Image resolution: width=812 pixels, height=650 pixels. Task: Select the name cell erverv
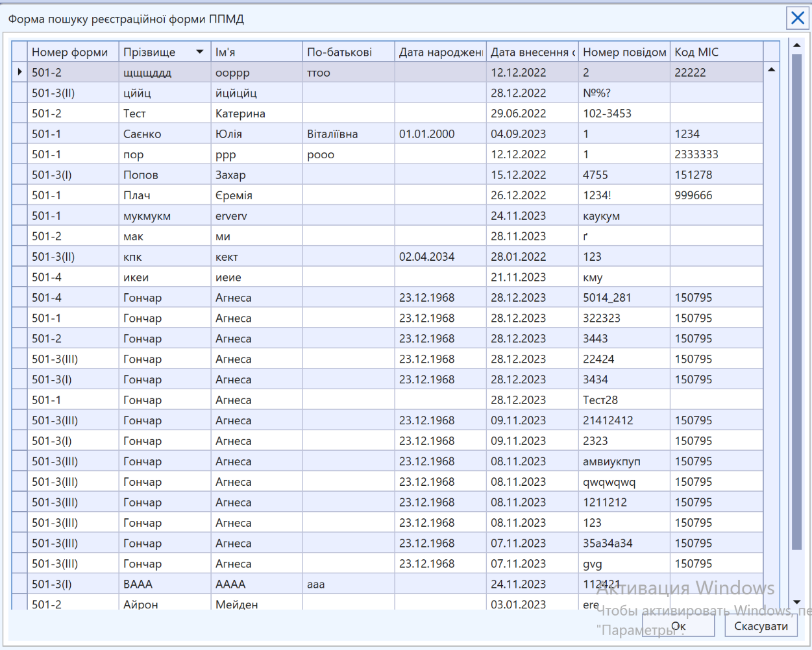pos(257,216)
